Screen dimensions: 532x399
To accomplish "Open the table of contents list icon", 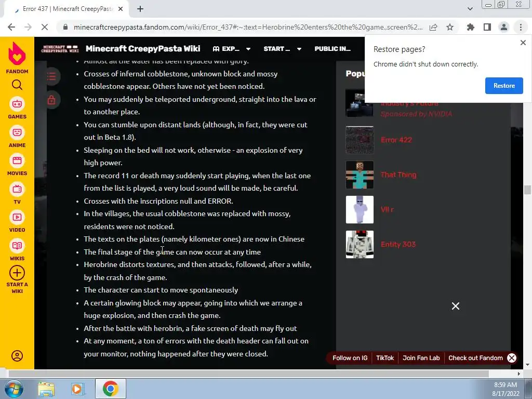I will (51, 76).
